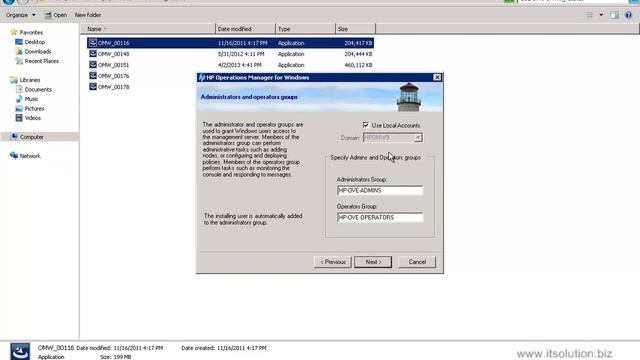
Task: Select the OMW_00116 application file icon
Action: point(93,43)
